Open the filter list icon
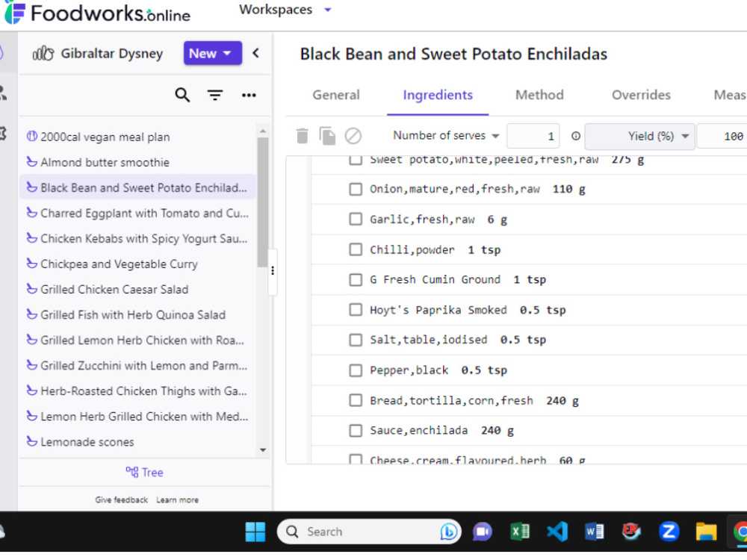Viewport: 747px width, 560px height. coord(215,96)
